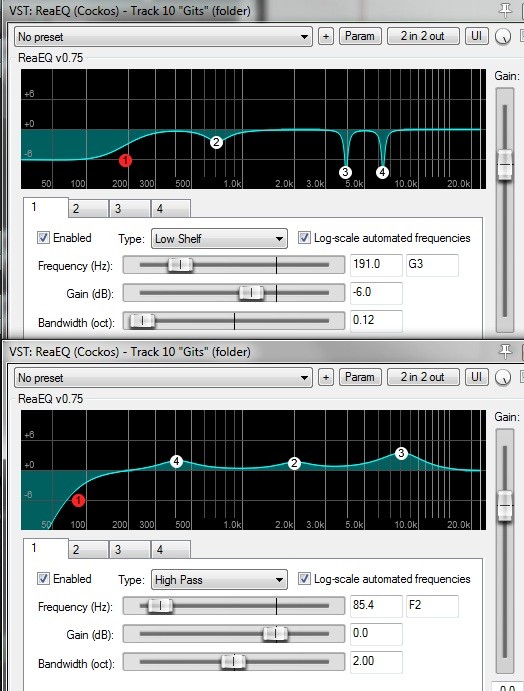Viewport: 524px width, 691px height.
Task: Uncheck Enabled for the Low Shelf band
Action: 43,238
